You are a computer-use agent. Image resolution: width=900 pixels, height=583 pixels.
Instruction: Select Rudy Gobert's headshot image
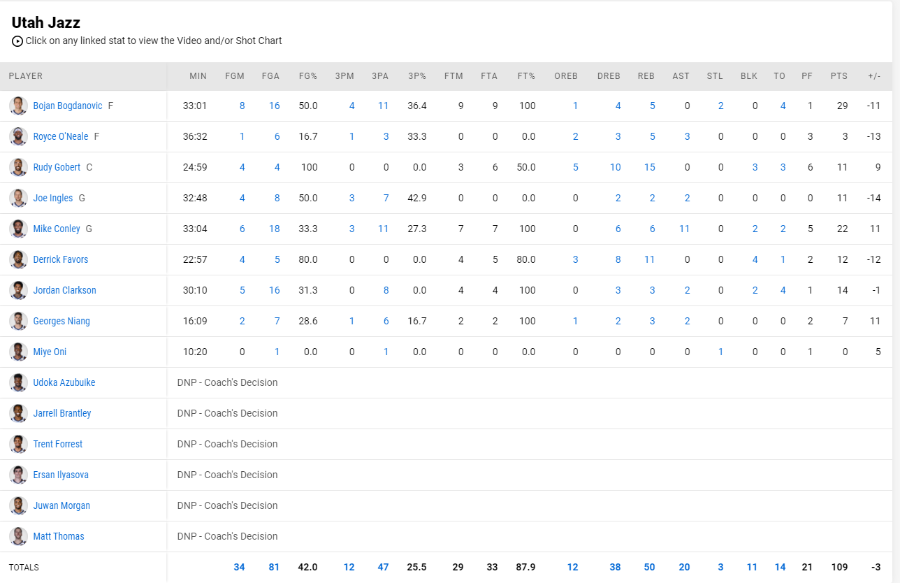[18, 167]
